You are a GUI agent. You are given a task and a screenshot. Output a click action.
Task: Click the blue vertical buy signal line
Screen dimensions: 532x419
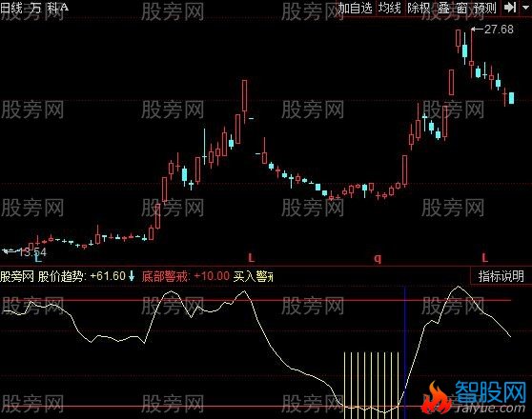coord(405,352)
